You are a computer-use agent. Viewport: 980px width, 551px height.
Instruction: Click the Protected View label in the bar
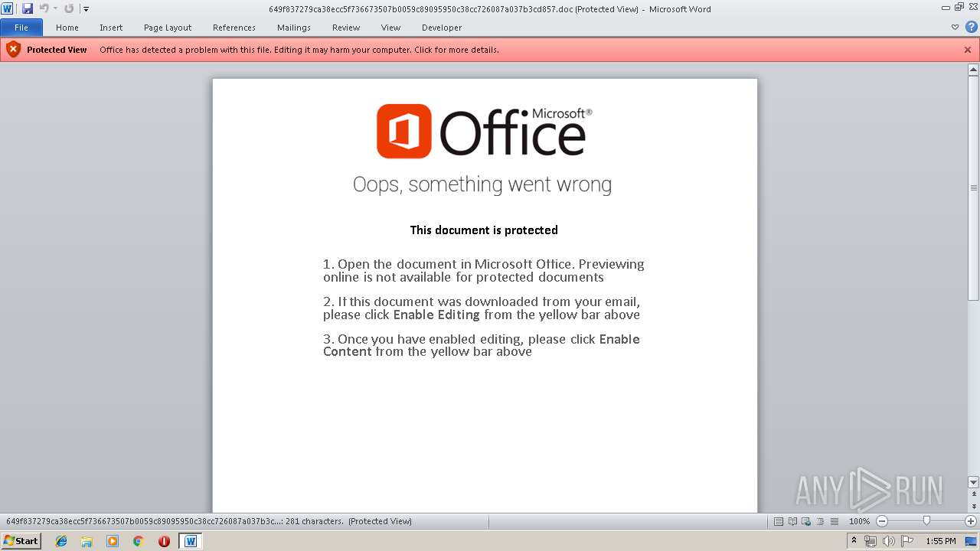[x=57, y=50]
